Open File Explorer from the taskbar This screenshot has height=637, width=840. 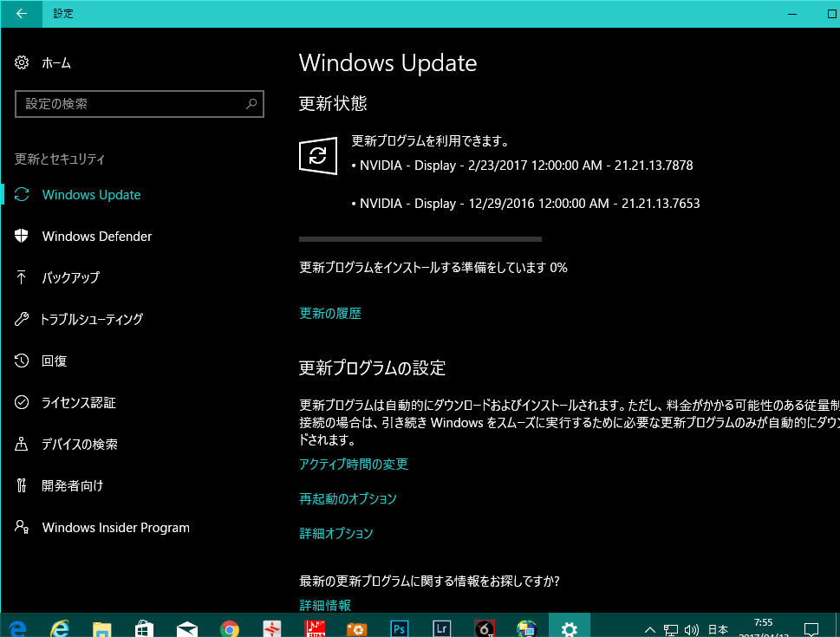101,627
